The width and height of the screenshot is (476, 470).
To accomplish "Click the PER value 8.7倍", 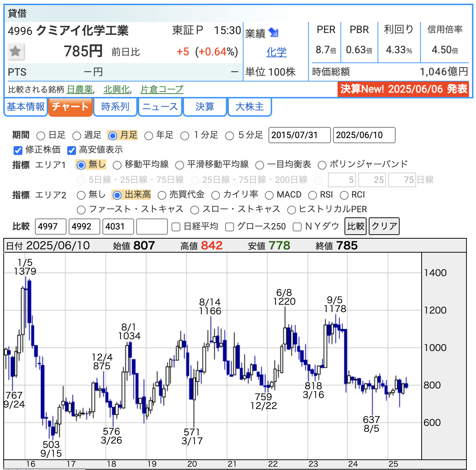I will 326,50.
